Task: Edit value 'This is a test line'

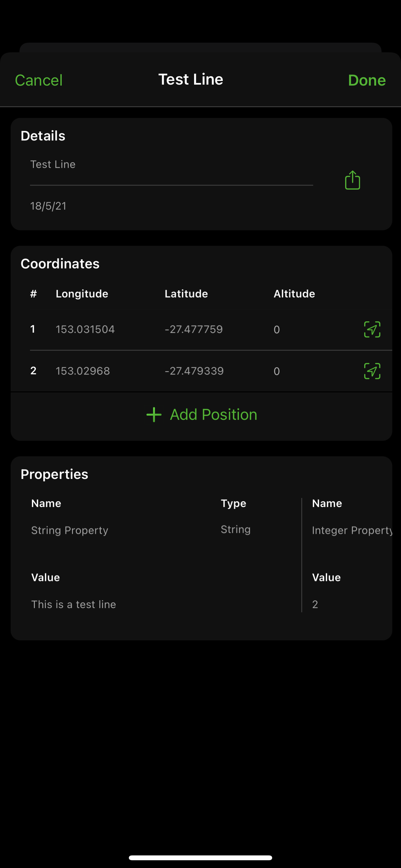Action: pos(74,604)
